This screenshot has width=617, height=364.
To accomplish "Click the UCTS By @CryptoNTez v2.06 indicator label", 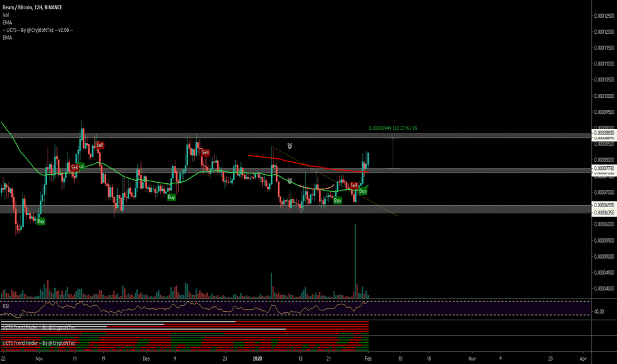I will tap(38, 30).
